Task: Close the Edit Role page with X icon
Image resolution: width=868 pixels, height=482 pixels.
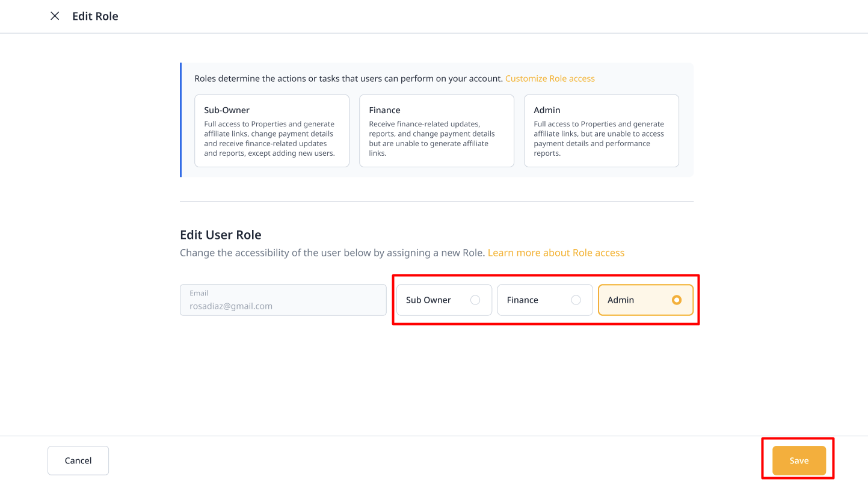Action: (x=55, y=16)
